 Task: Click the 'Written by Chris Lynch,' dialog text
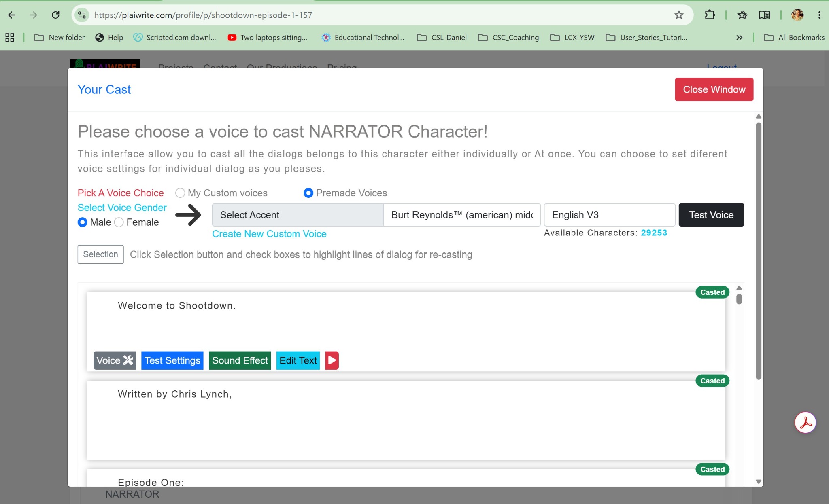pyautogui.click(x=175, y=394)
